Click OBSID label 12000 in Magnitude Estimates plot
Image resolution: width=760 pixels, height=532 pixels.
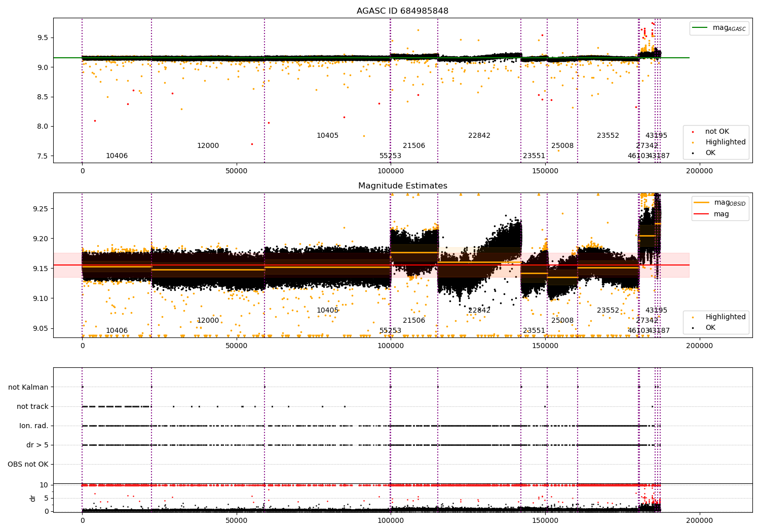pos(208,321)
